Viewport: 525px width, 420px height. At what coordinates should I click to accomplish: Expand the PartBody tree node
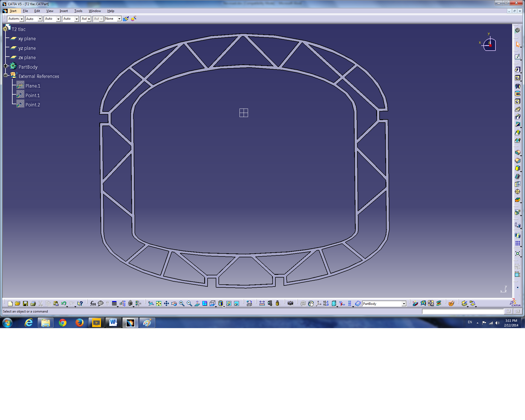coord(5,66)
